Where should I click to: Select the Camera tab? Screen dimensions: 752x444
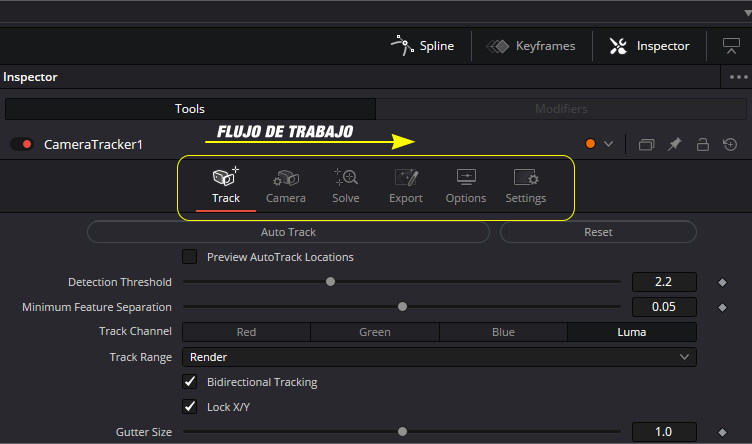point(286,186)
